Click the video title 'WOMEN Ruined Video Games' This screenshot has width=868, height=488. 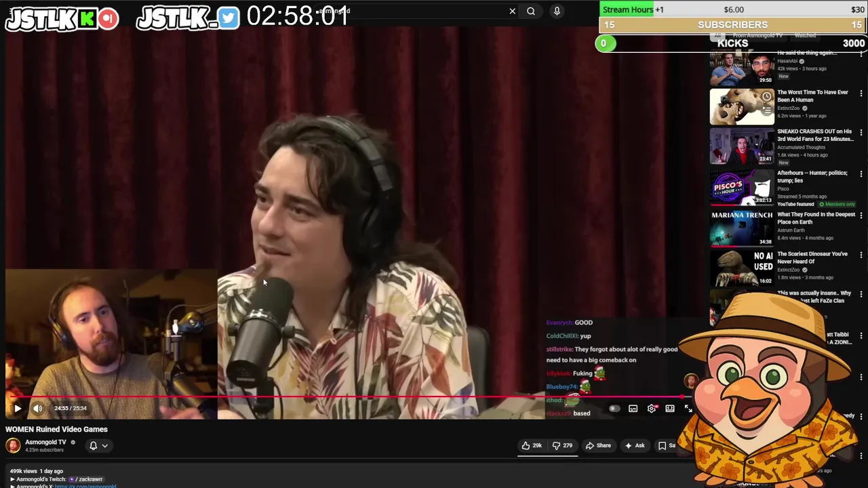pyautogui.click(x=56, y=429)
